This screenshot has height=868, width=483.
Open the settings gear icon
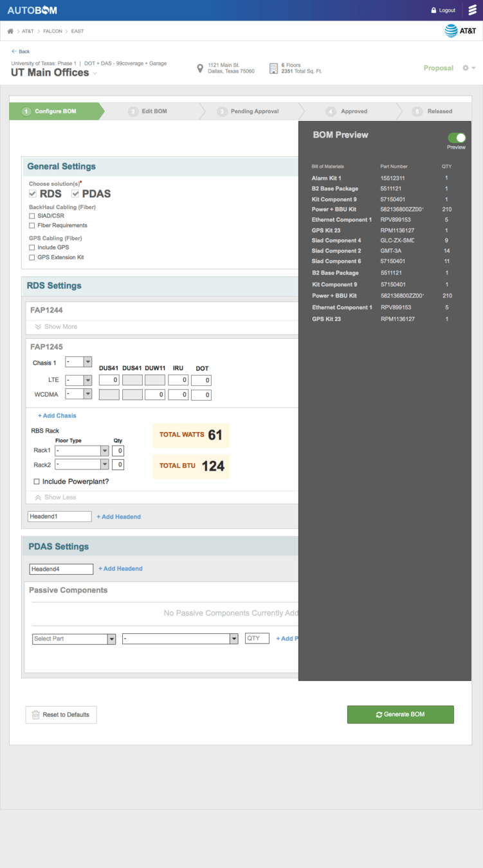tap(466, 68)
